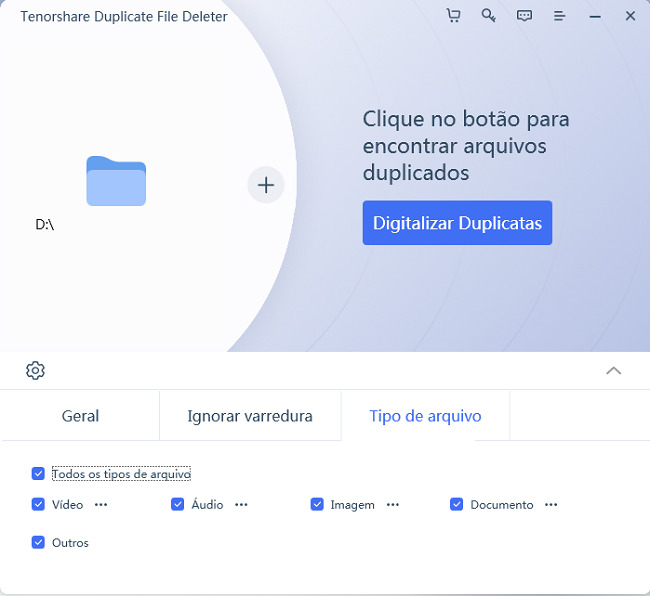Toggle the Vídeo checkbox
This screenshot has height=596, width=650.
tap(38, 504)
